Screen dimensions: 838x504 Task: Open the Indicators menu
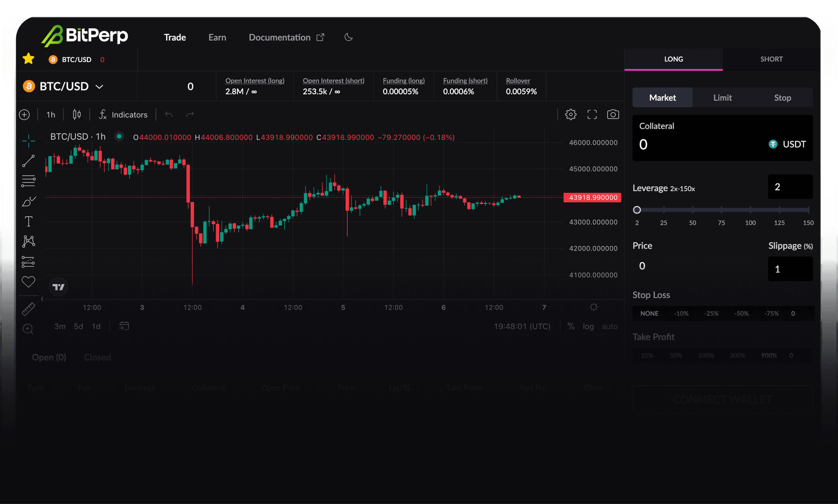point(123,115)
